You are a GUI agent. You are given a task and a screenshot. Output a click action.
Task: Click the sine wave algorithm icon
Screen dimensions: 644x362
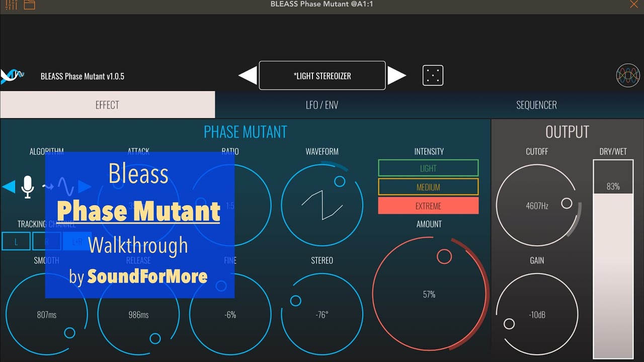(x=65, y=187)
